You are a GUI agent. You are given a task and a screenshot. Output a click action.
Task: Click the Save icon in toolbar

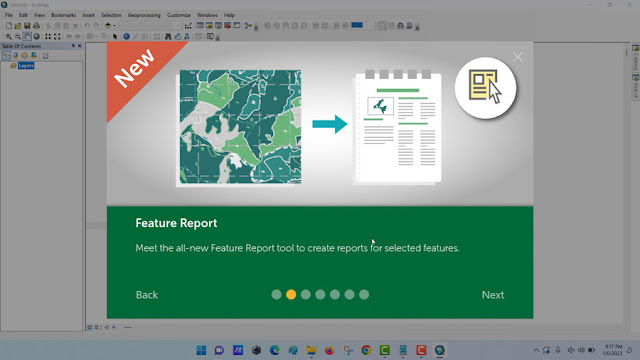[x=27, y=26]
